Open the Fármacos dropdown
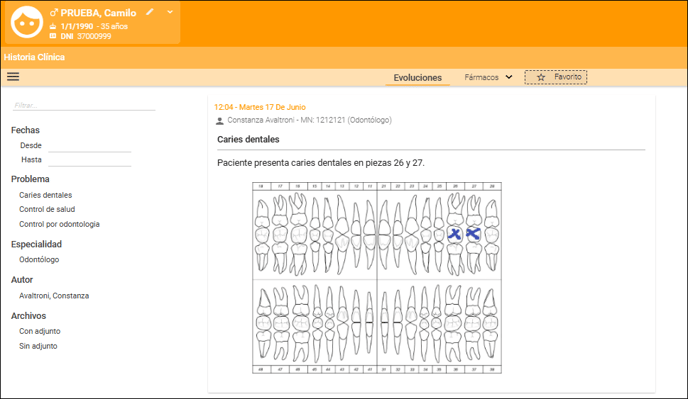The height and width of the screenshot is (399, 688). click(488, 77)
